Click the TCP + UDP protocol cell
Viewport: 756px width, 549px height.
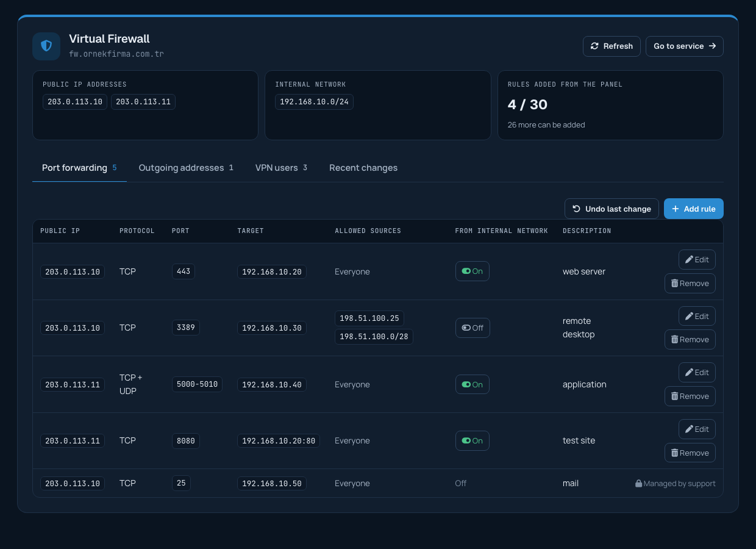click(130, 384)
